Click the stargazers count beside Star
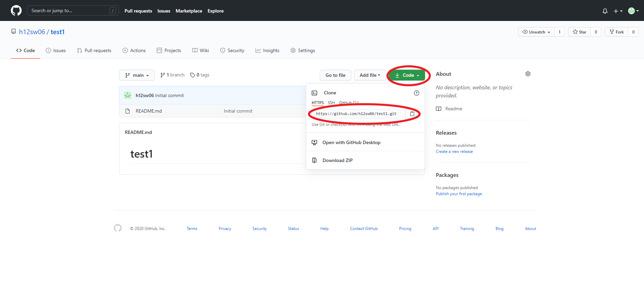The width and height of the screenshot is (644, 300). point(596,32)
